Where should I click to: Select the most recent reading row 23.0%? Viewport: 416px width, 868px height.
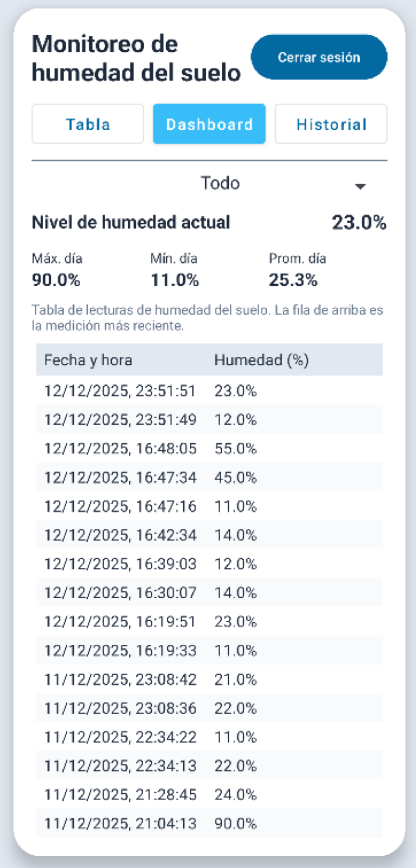point(209,391)
